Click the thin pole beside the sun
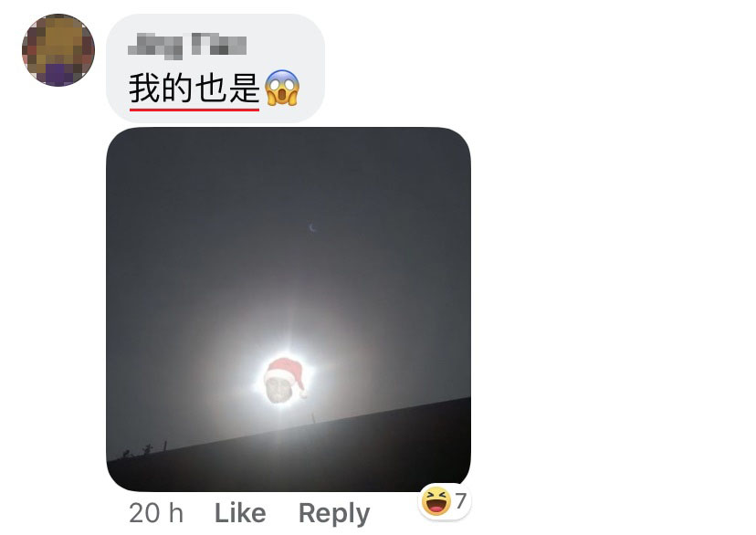 [x=313, y=417]
